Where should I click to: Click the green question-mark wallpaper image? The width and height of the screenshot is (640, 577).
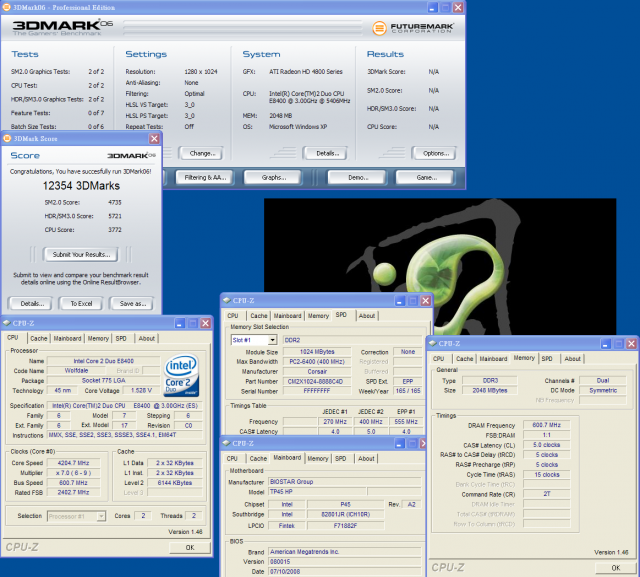pyautogui.click(x=440, y=267)
